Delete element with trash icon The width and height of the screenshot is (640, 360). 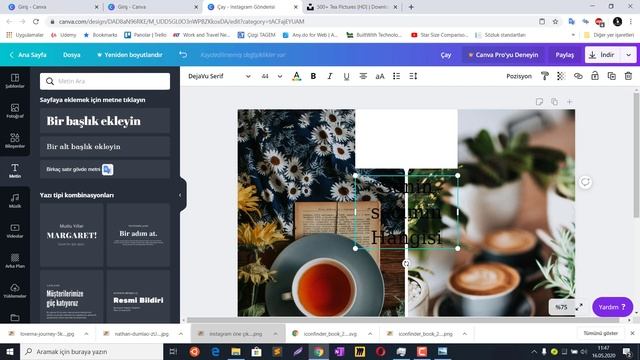pyautogui.click(x=628, y=76)
